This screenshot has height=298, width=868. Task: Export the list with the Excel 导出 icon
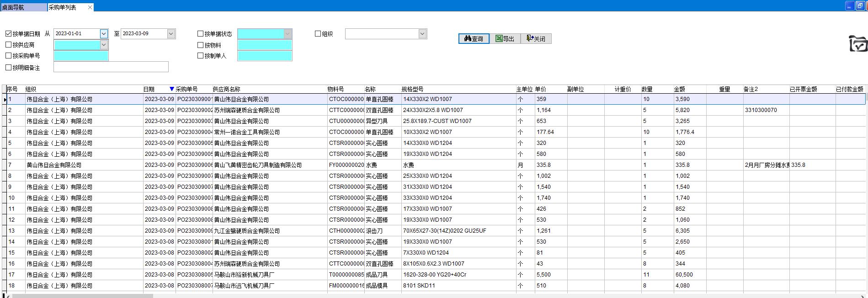point(505,39)
